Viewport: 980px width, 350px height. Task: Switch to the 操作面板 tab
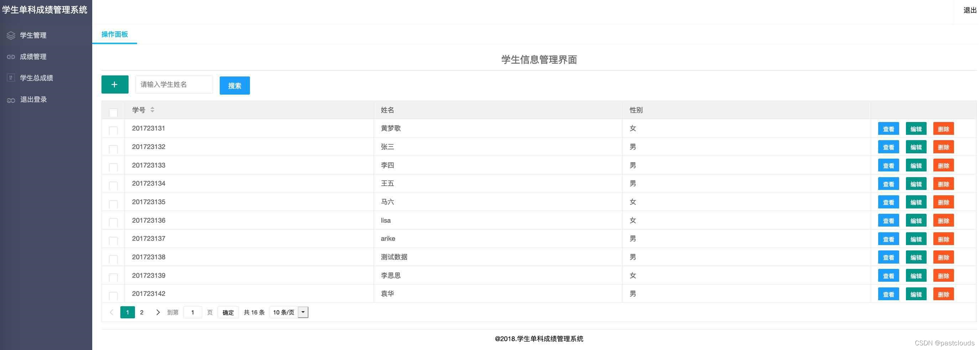(x=115, y=34)
